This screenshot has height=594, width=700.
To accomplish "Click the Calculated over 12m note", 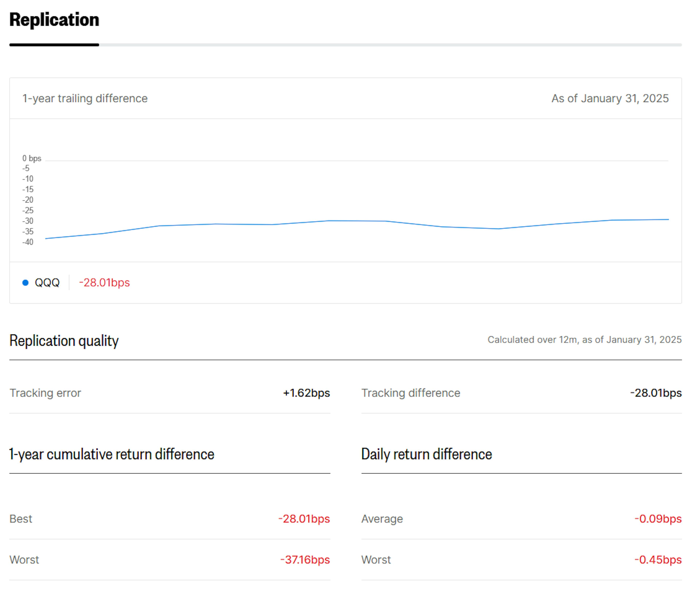I will 584,339.
